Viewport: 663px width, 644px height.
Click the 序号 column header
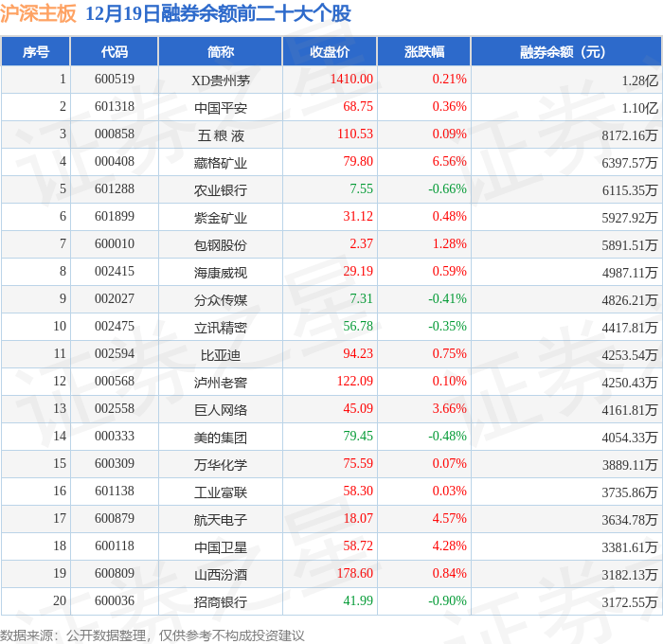36,51
